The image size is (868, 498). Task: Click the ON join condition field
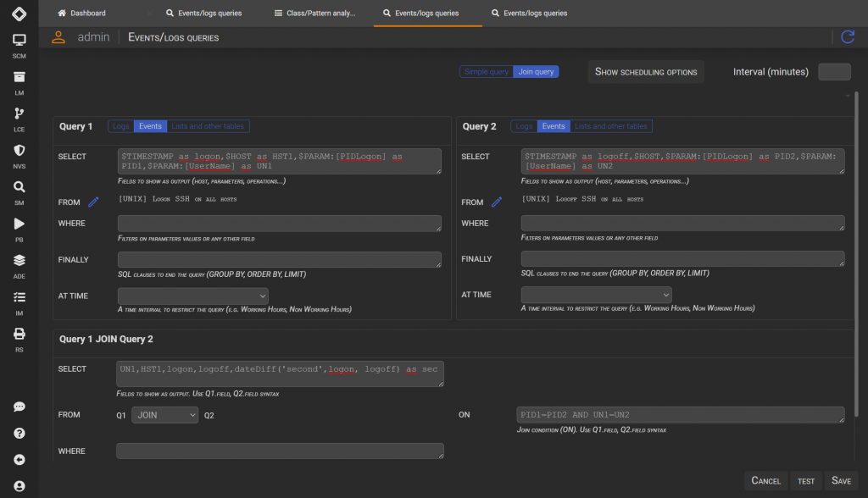click(681, 415)
